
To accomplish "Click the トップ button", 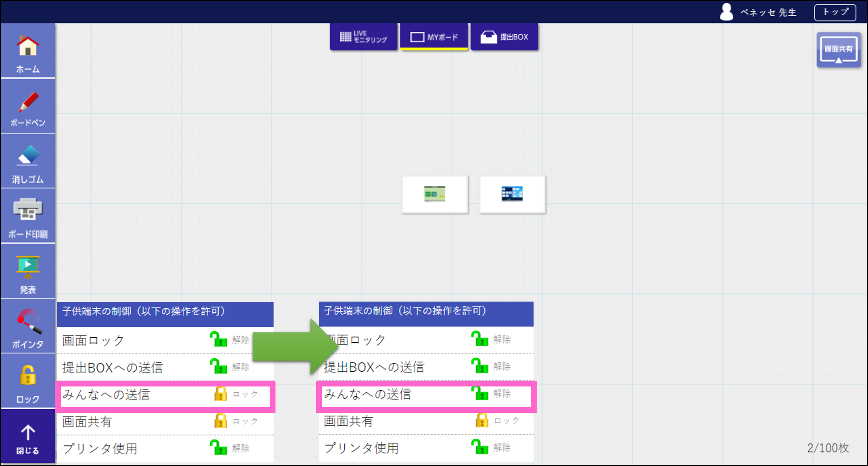I will [835, 13].
